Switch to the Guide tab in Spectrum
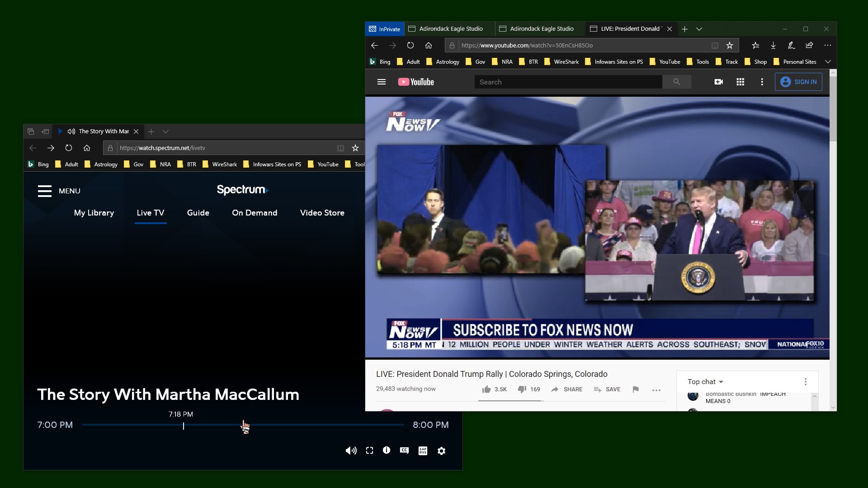The width and height of the screenshot is (868, 488). 198,213
